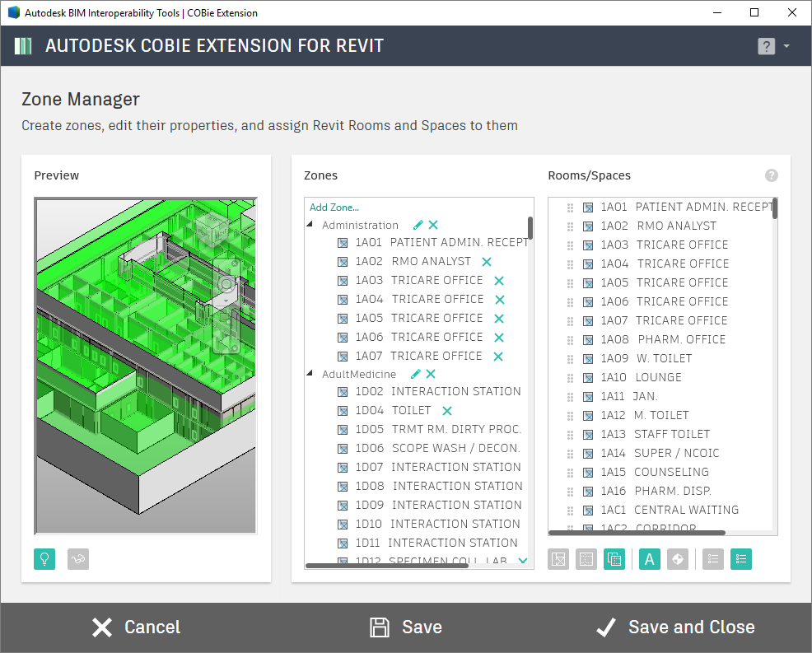
Task: Enable the glasses transparency preview icon
Action: pyautogui.click(x=78, y=559)
